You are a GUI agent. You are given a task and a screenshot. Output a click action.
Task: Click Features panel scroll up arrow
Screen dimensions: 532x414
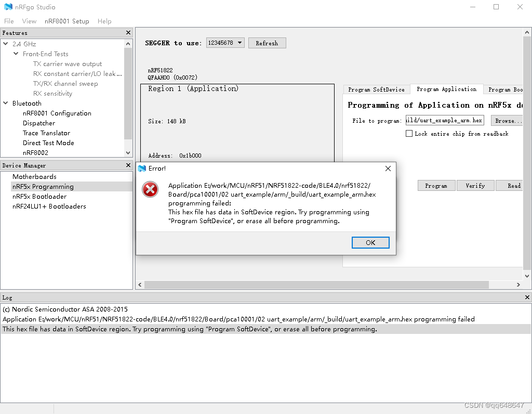pyautogui.click(x=128, y=44)
